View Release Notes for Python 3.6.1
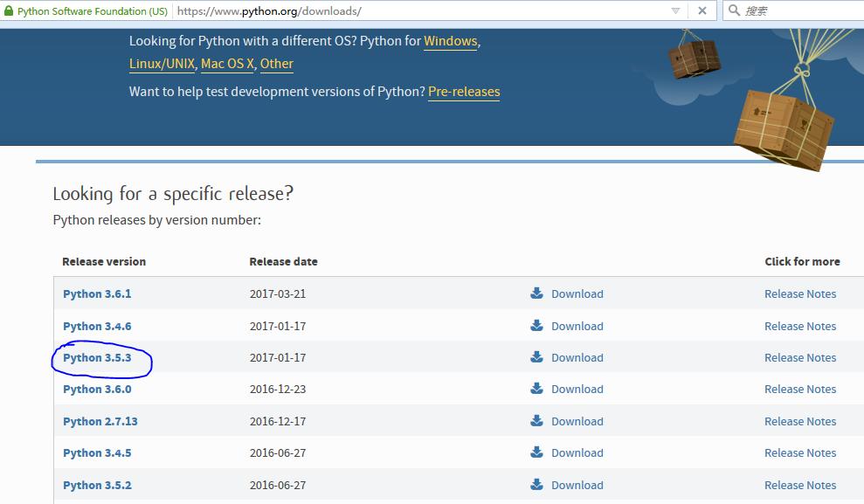Viewport: 864px width, 504px height. (800, 294)
